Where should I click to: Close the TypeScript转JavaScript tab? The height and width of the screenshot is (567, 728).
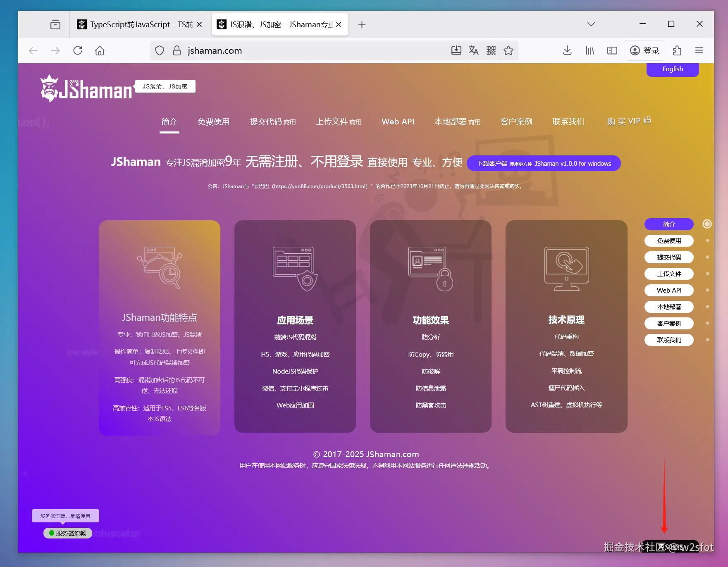(199, 24)
